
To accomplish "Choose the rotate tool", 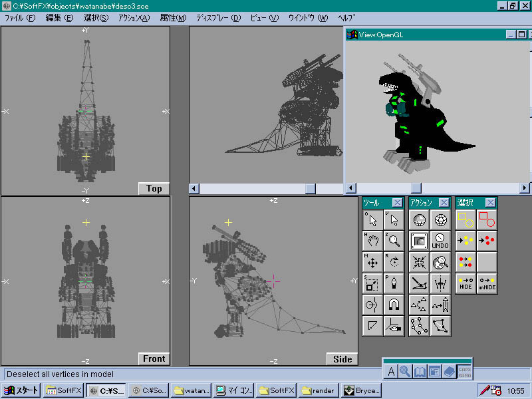I will (x=394, y=262).
